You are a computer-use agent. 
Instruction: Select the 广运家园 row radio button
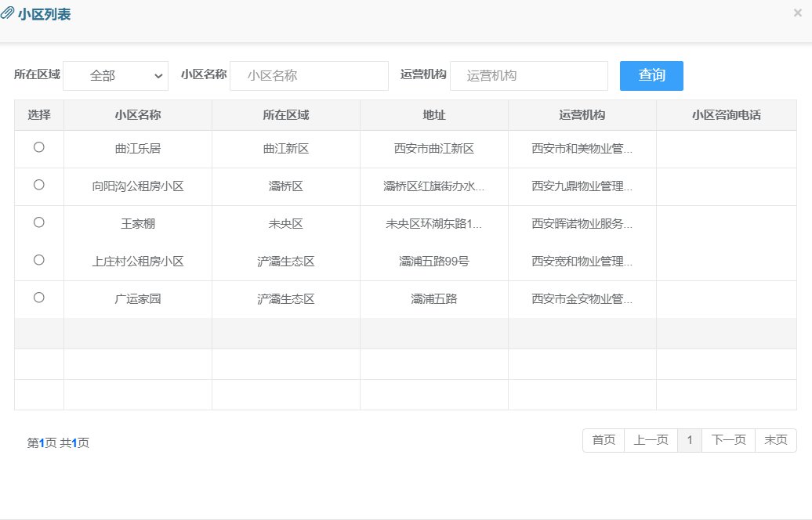(39, 298)
